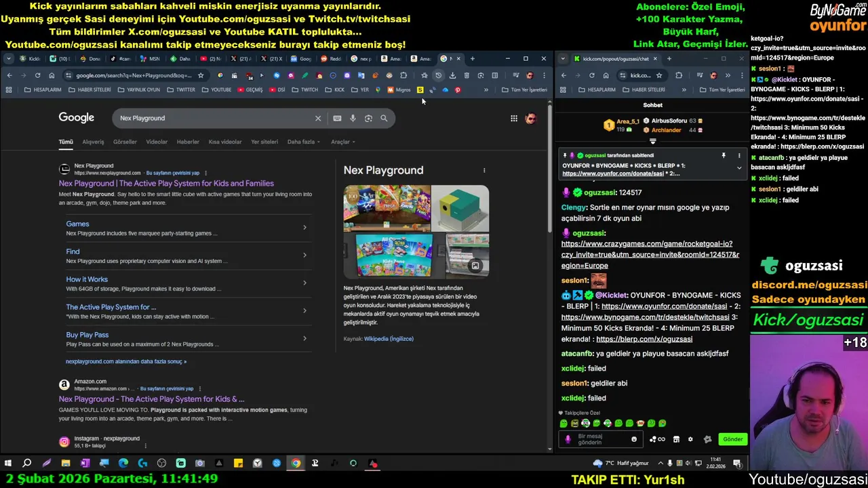Open Google Lens image search icon
868x488 pixels.
368,118
